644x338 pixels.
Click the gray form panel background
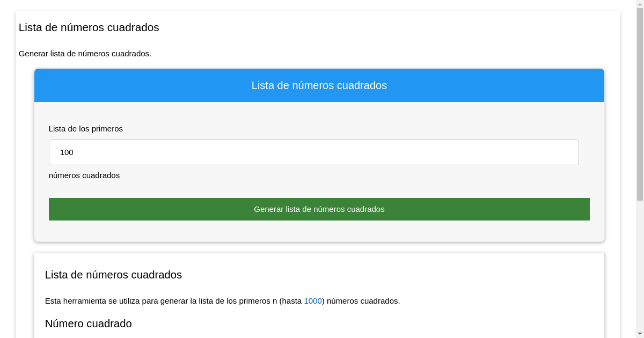pyautogui.click(x=322, y=231)
